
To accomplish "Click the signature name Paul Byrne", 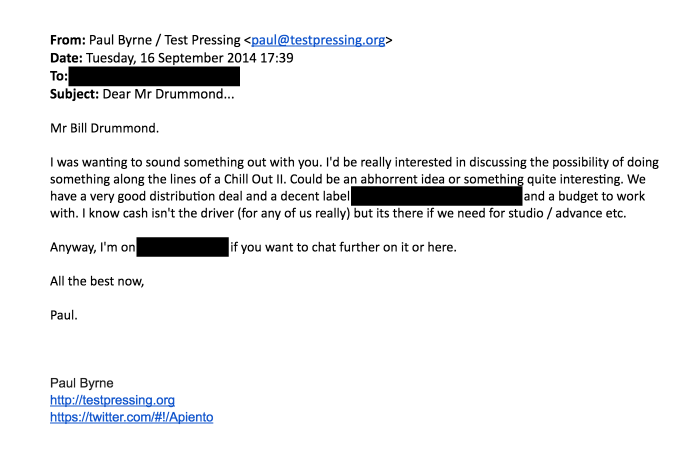I will coord(81,383).
